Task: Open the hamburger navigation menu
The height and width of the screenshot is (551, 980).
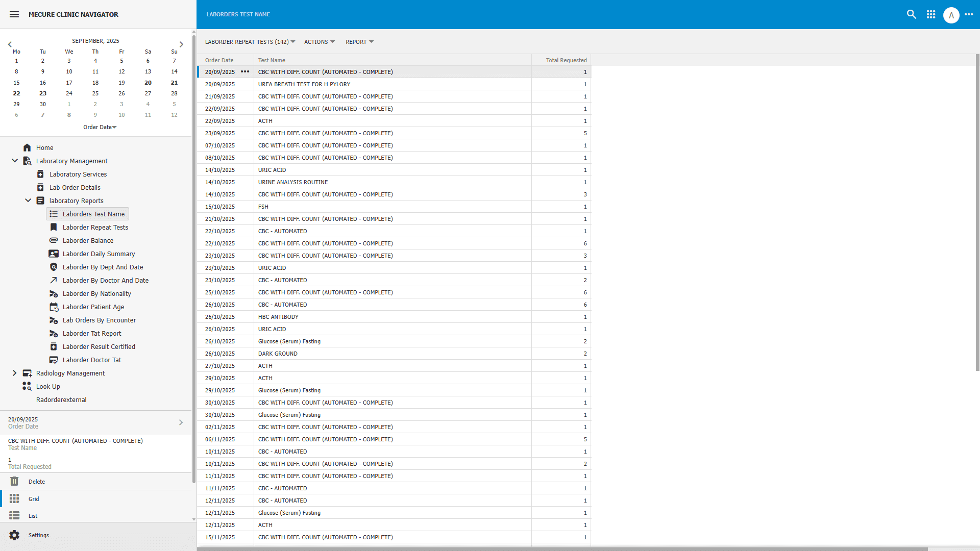Action: [x=14, y=14]
